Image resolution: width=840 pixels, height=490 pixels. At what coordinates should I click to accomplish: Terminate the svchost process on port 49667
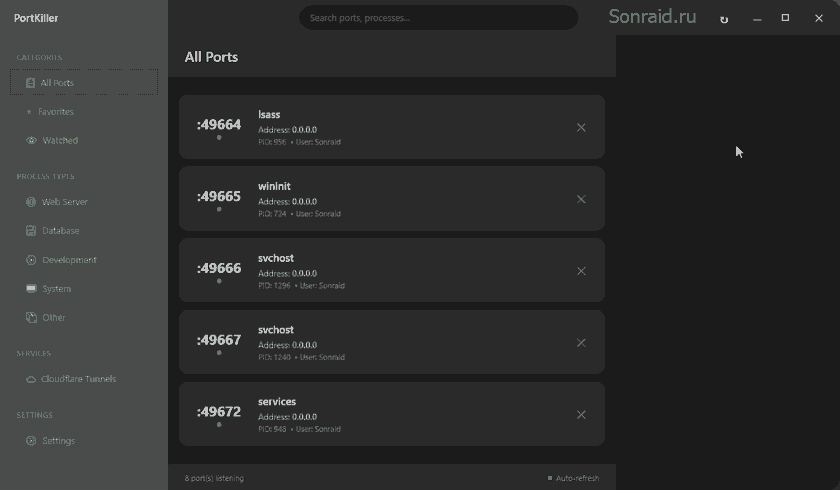coord(581,343)
